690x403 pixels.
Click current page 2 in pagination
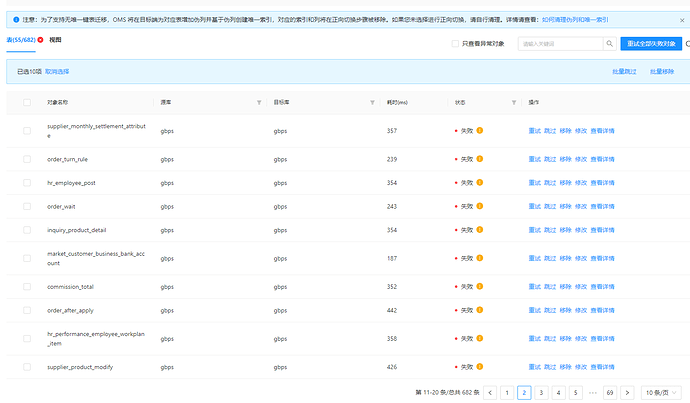pyautogui.click(x=524, y=392)
